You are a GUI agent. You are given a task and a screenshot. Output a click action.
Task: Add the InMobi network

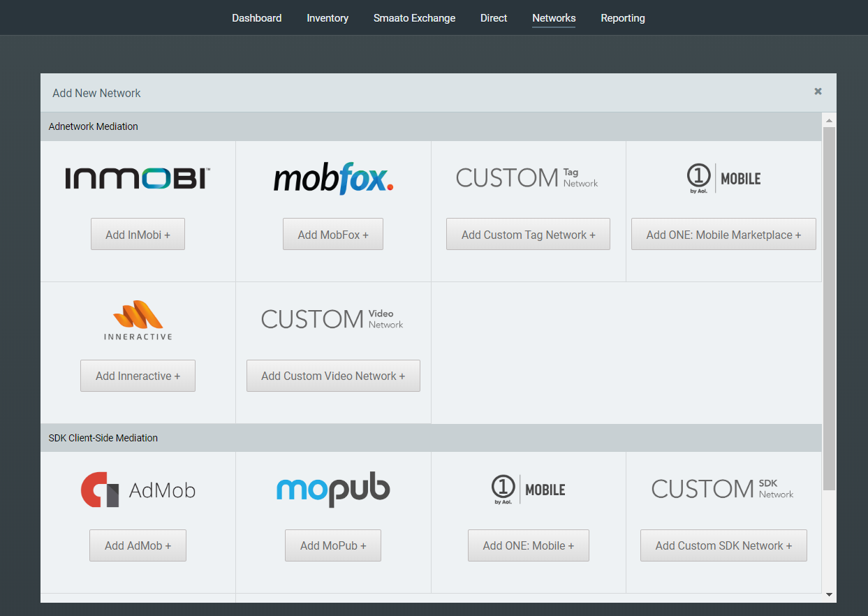138,235
